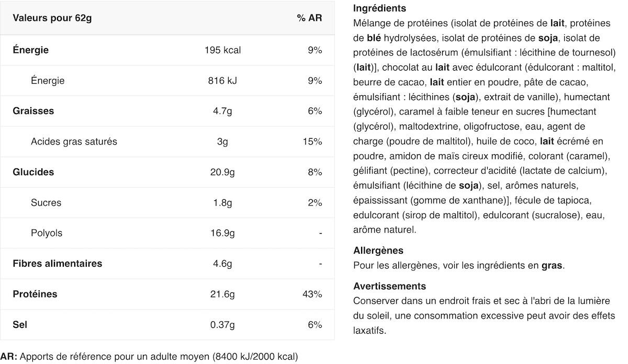Click the 'Ingrédients' heading
The height and width of the screenshot is (364, 628).
click(x=379, y=8)
